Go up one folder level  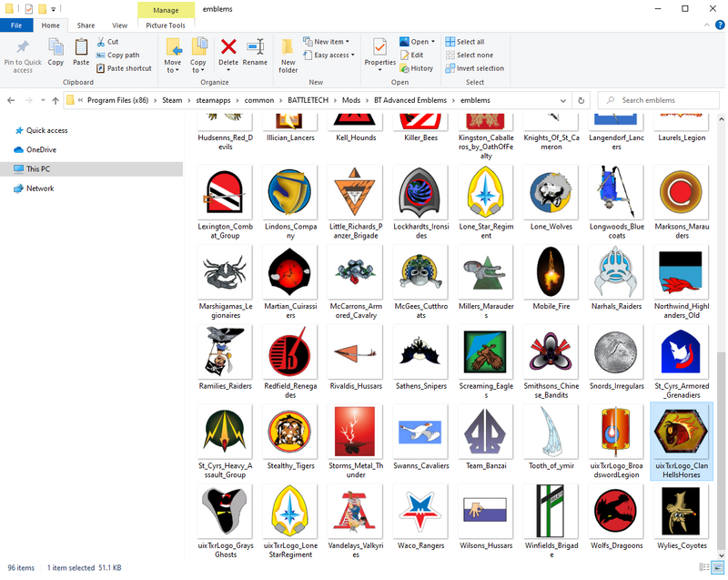pyautogui.click(x=56, y=100)
